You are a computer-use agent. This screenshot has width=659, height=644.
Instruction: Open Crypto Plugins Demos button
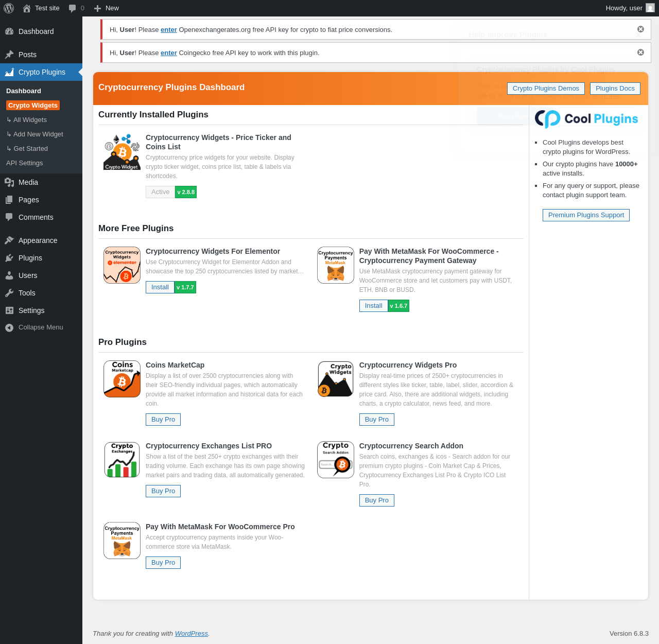point(546,89)
